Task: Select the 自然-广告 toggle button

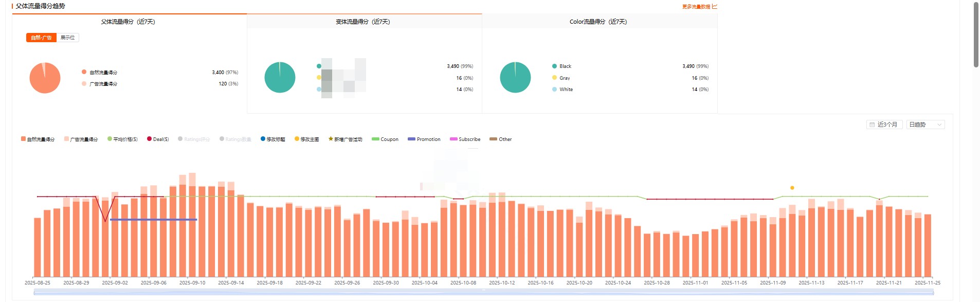Action: pos(41,38)
